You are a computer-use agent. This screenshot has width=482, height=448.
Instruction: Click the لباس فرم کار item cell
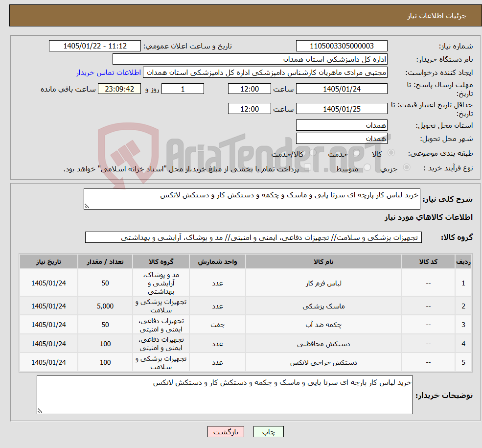323,283
